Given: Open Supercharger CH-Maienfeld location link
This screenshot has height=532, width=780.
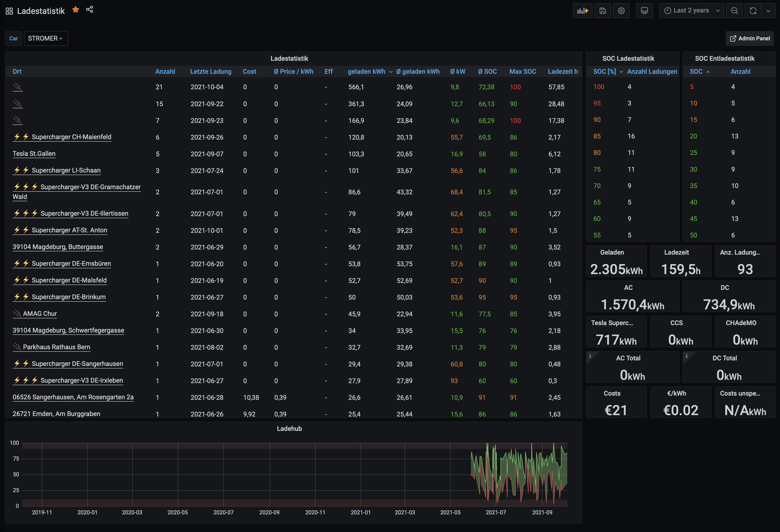Looking at the screenshot, I should coord(71,137).
